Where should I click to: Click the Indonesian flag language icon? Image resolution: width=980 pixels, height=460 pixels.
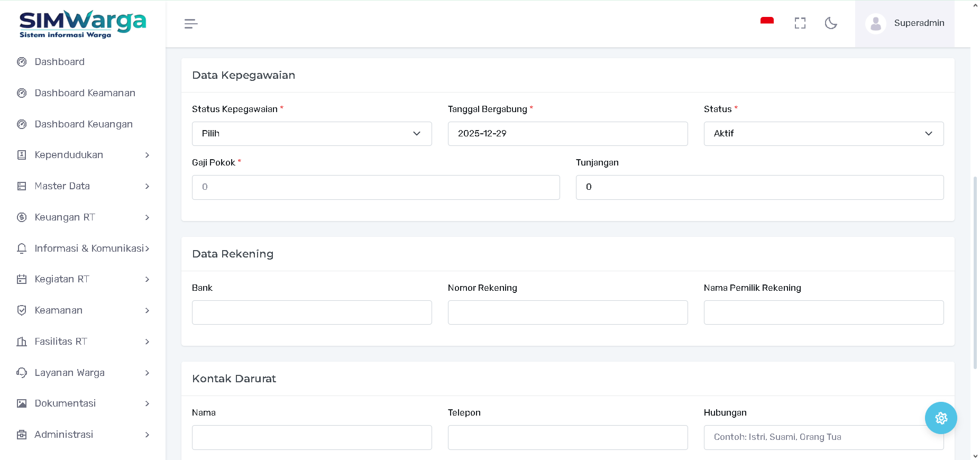coord(767,21)
